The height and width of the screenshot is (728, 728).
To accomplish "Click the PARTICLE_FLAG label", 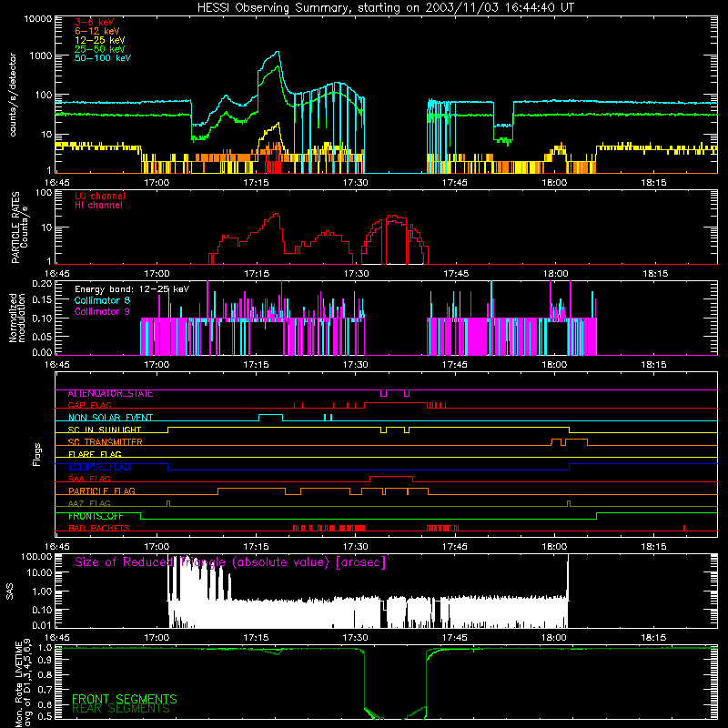I will tap(102, 491).
